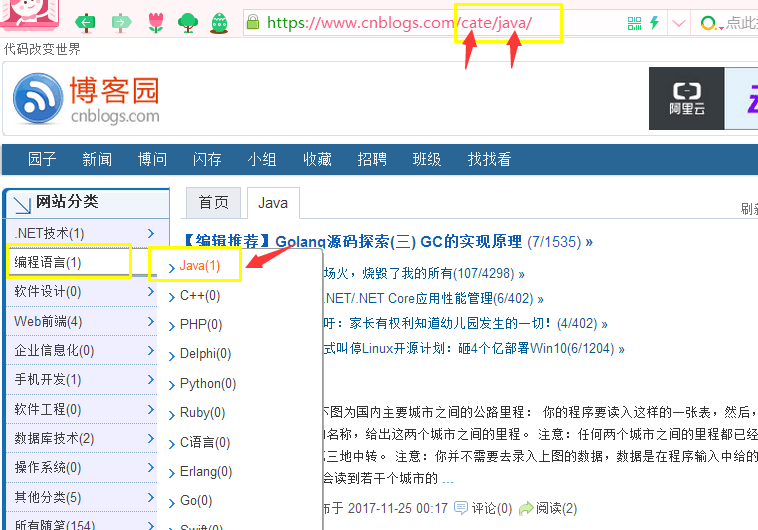Open 新闻 in navigation bar
This screenshot has width=758, height=530.
pyautogui.click(x=97, y=159)
